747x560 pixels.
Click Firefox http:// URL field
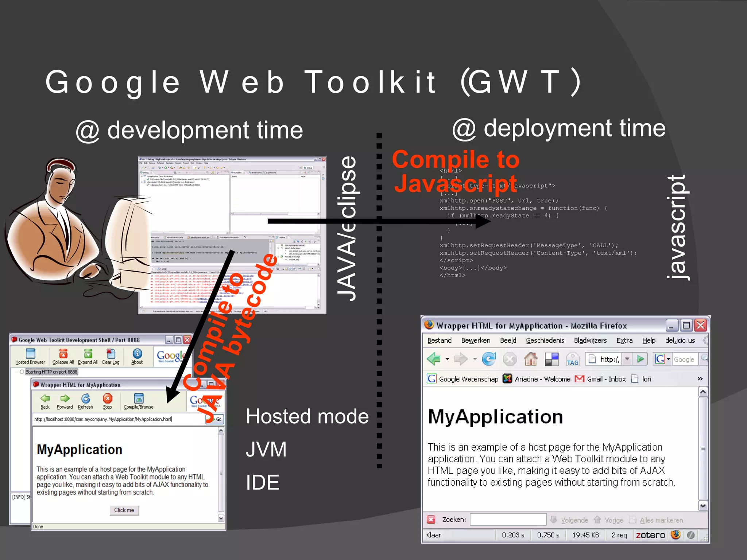(604, 359)
